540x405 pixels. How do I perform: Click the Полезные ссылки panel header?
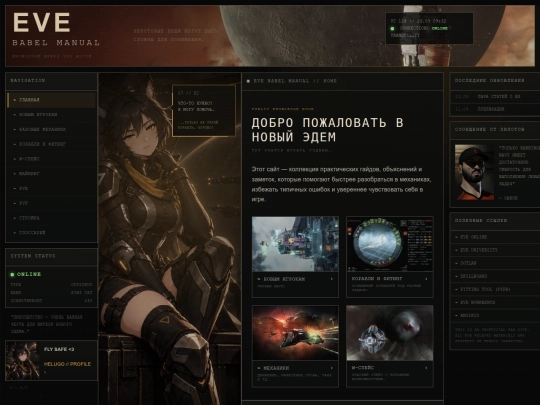pyautogui.click(x=495, y=221)
